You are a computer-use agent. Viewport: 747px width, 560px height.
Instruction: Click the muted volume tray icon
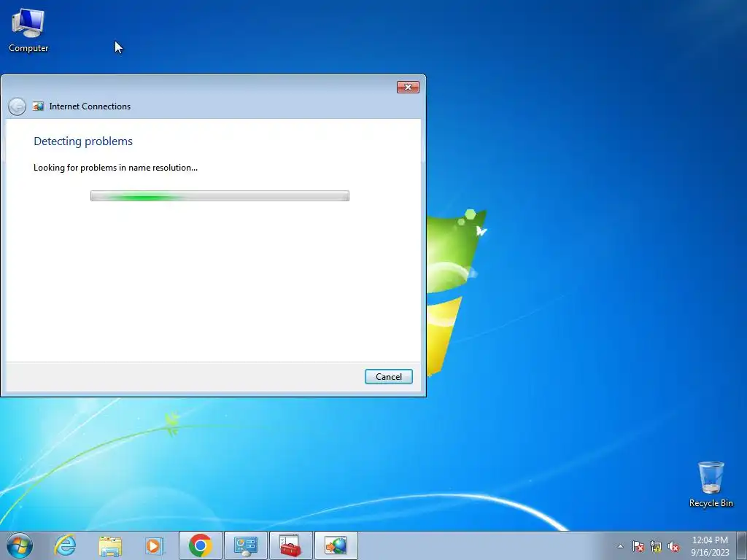pyautogui.click(x=673, y=546)
